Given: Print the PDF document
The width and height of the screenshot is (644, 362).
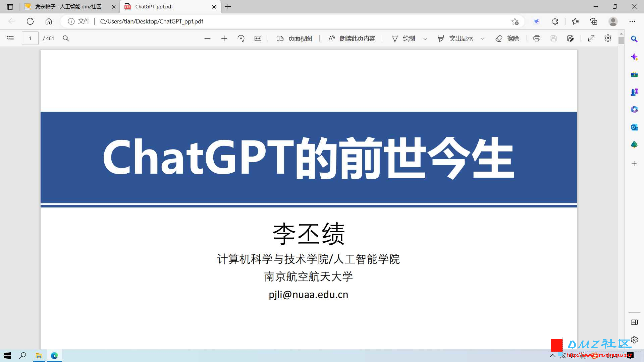Looking at the screenshot, I should pos(537,38).
